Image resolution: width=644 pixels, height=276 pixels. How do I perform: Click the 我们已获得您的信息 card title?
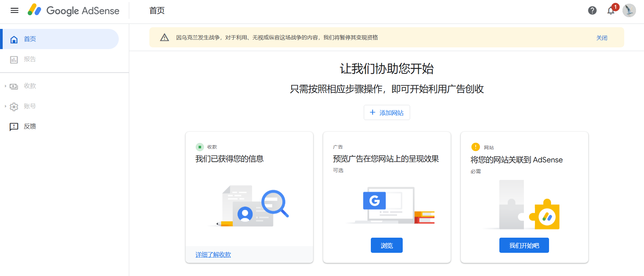tap(230, 159)
